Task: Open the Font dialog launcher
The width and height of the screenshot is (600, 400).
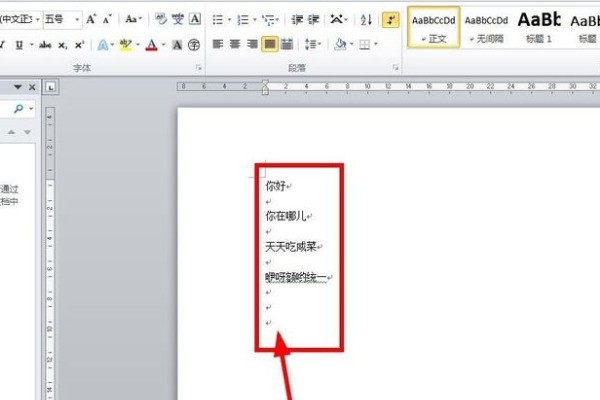Action: pos(198,68)
